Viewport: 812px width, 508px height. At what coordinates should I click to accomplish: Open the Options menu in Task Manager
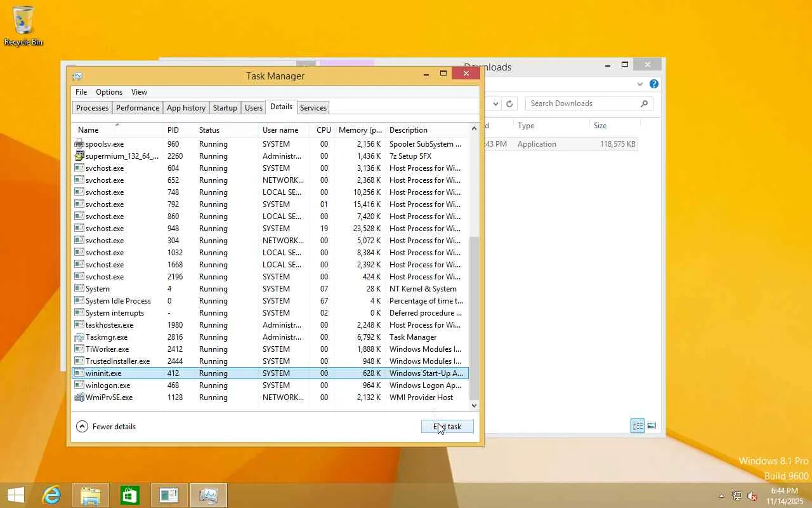[109, 92]
